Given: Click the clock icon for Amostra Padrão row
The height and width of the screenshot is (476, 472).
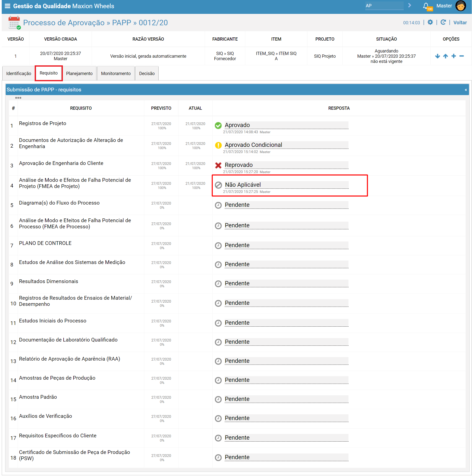Looking at the screenshot, I should point(218,399).
